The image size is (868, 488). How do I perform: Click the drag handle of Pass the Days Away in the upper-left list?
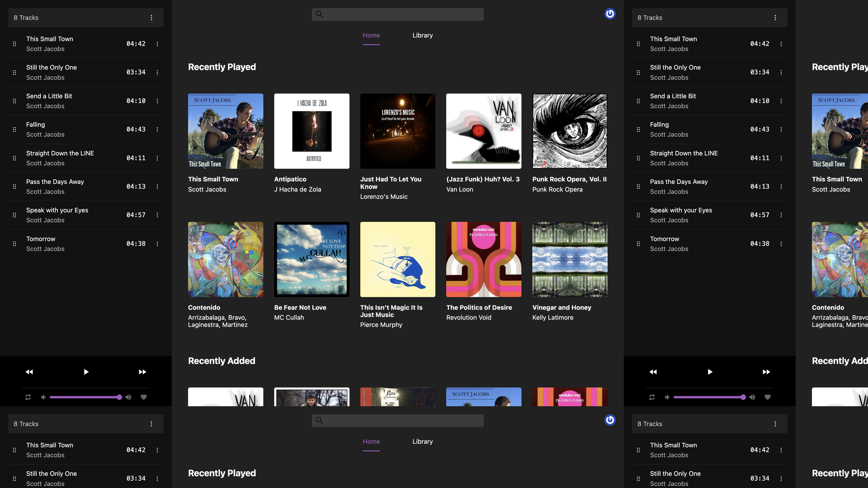(14, 187)
